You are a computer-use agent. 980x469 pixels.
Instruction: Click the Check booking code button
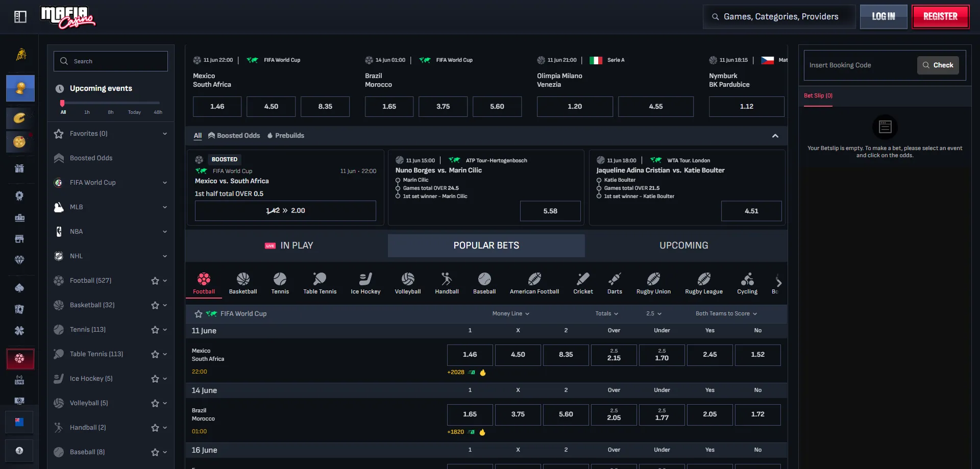[x=938, y=65]
